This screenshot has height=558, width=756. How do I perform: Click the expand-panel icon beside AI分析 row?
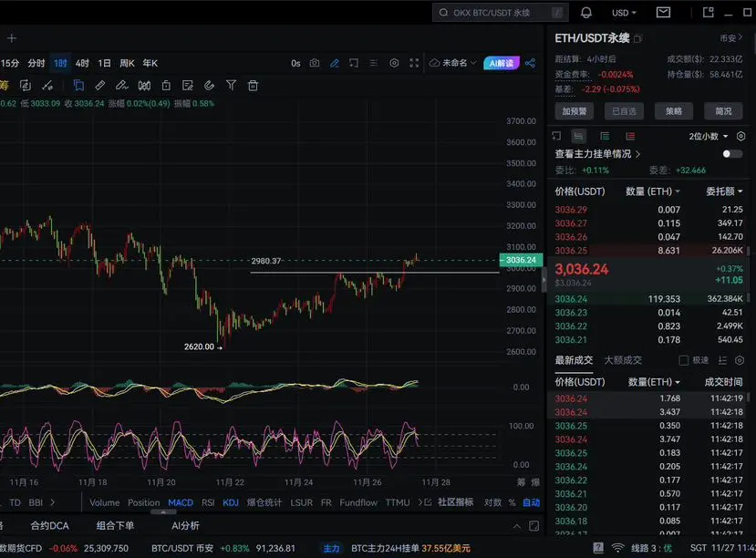click(x=534, y=526)
